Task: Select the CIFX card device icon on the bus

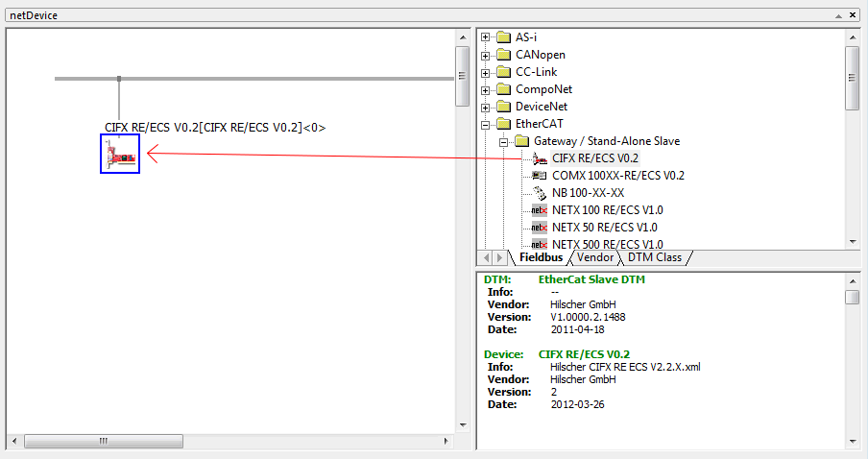Action: click(x=120, y=154)
